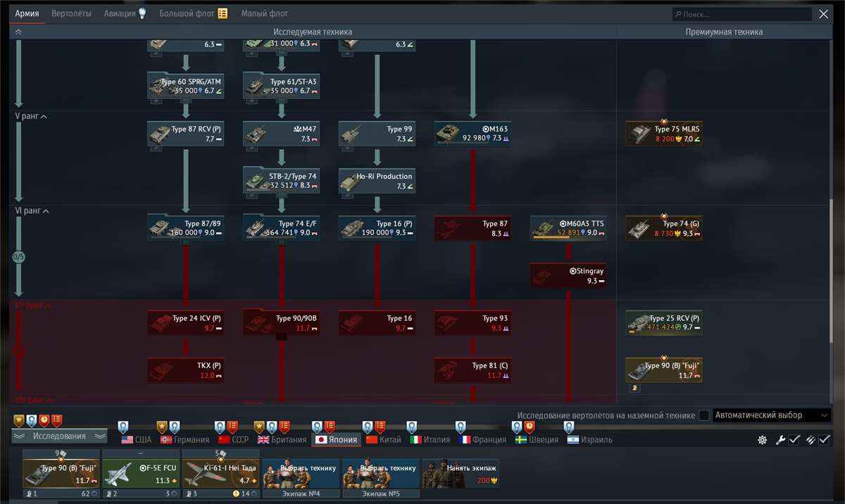Select the wrench customization icon
The height and width of the screenshot is (504, 845).
[781, 439]
